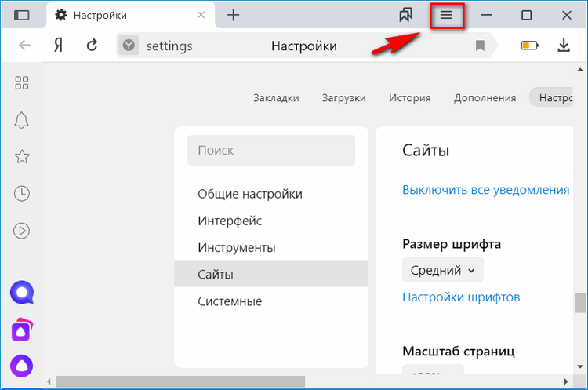
Task: Reload the page with refresh icon
Action: [92, 46]
